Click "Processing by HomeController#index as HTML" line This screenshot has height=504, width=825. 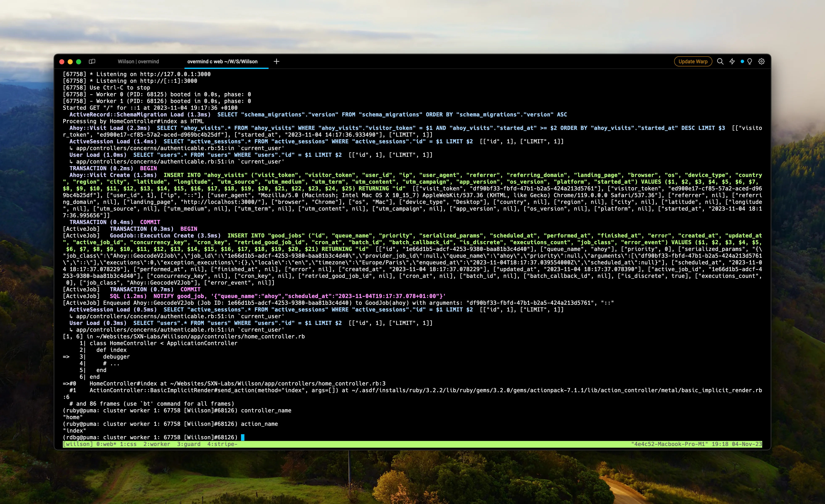coord(133,121)
